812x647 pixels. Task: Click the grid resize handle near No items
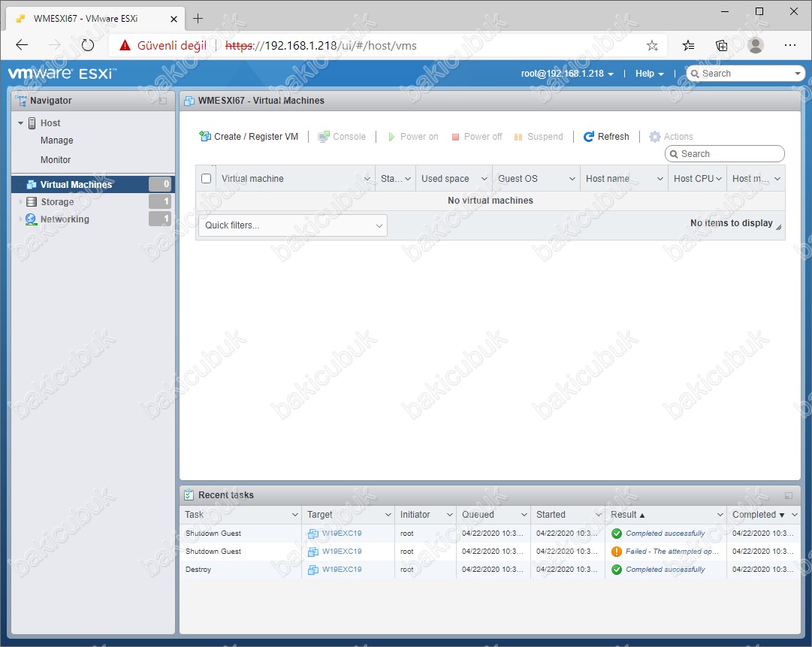click(x=778, y=227)
